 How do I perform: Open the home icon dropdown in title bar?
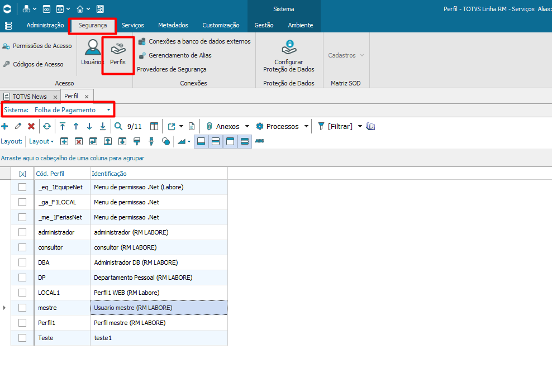click(88, 9)
